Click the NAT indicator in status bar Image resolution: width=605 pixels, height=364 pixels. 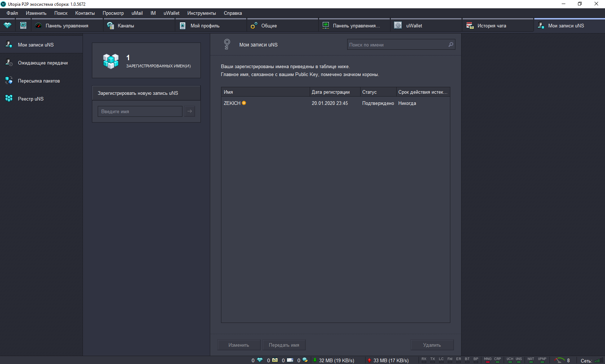coord(531,360)
